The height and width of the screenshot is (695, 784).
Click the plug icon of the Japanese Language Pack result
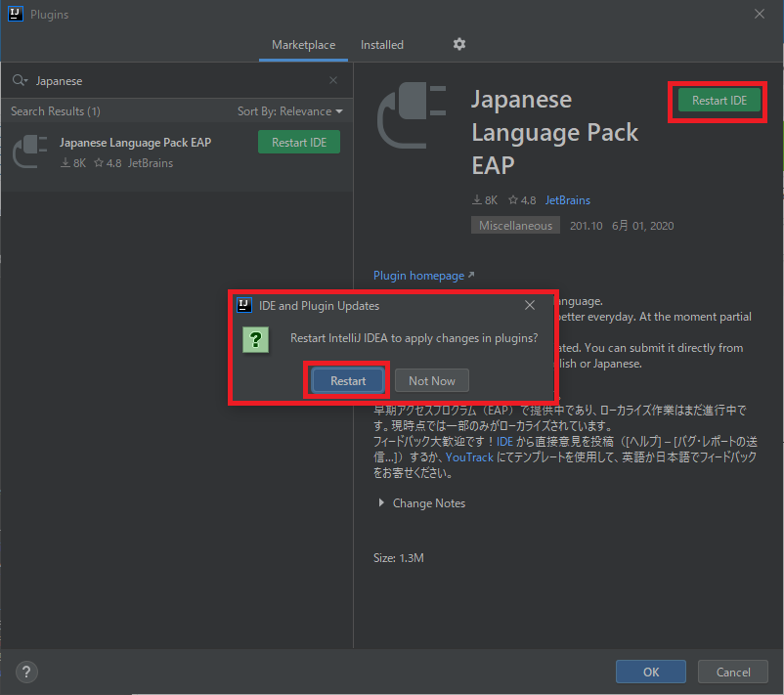click(30, 152)
